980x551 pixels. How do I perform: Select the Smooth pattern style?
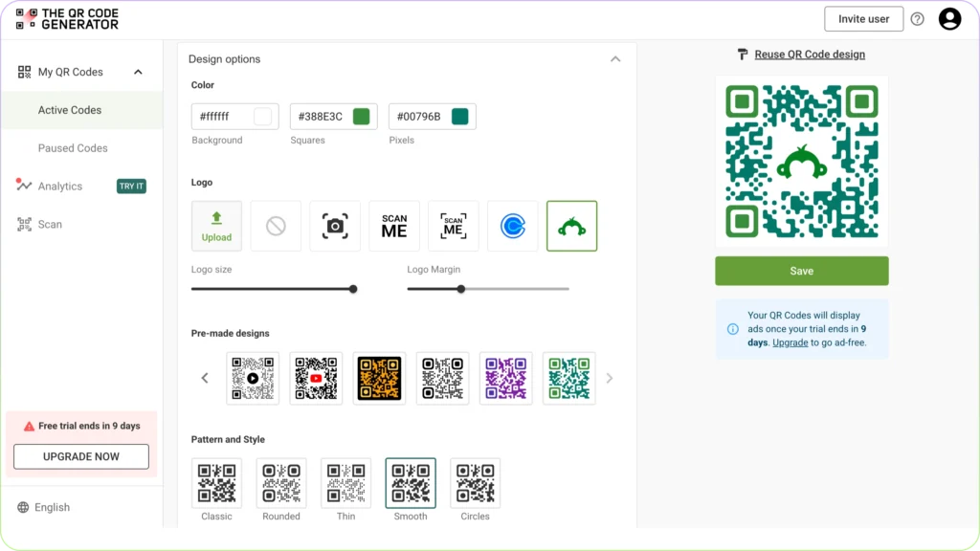click(411, 482)
